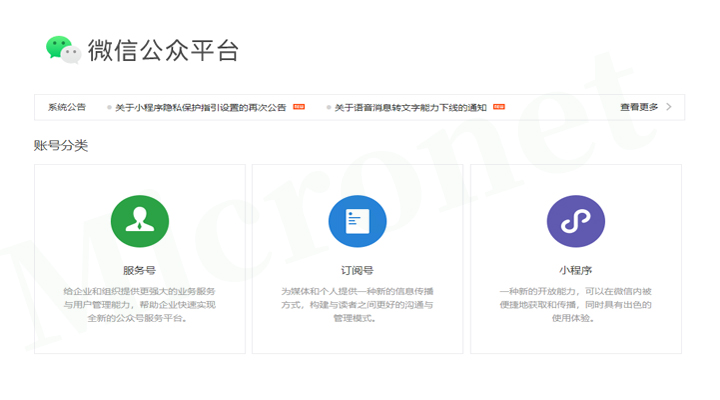Open 关于小程序隐私保护指引设置的再次公告
Viewport: 720px width, 400px height.
click(201, 107)
